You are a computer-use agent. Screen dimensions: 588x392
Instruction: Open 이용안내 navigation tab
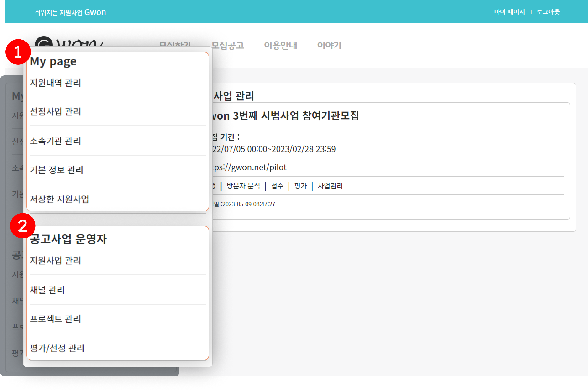(x=280, y=45)
